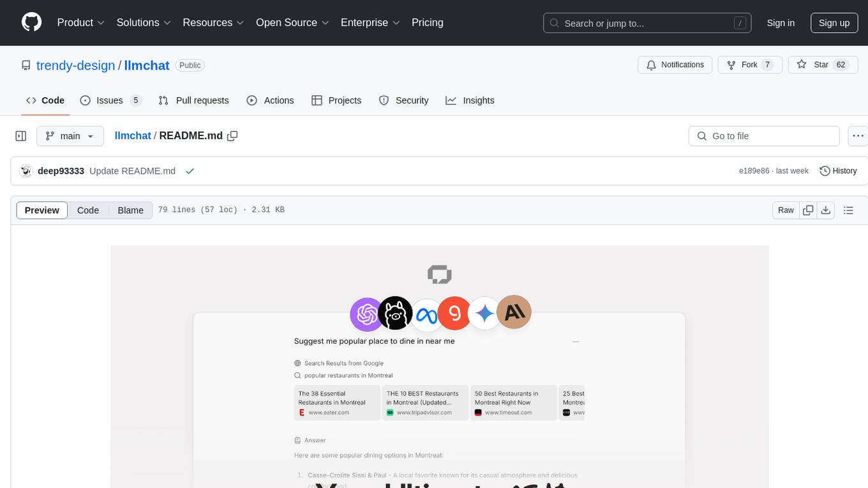This screenshot has height=488, width=868.
Task: Open the Raw file view
Action: [786, 210]
